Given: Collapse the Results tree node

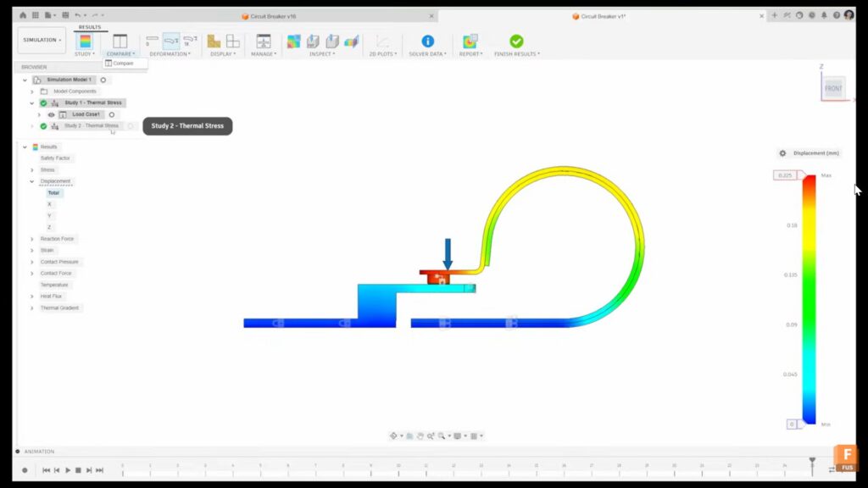Looking at the screenshot, I should (x=25, y=147).
